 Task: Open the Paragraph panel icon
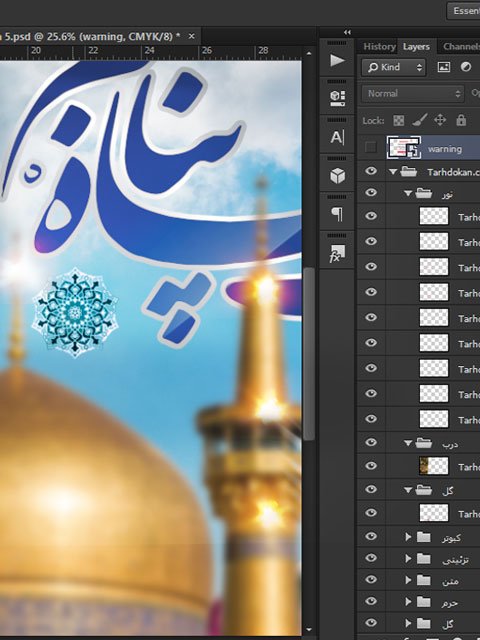[x=337, y=214]
